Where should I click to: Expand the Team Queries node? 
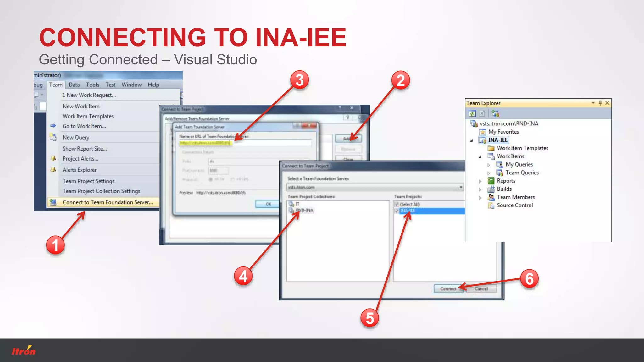[489, 173]
